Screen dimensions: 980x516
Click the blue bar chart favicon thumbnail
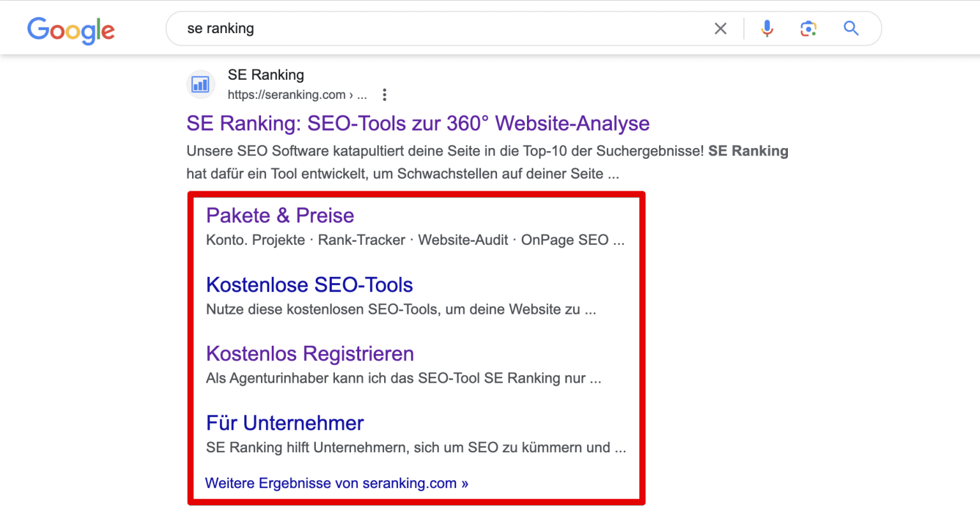coord(200,84)
